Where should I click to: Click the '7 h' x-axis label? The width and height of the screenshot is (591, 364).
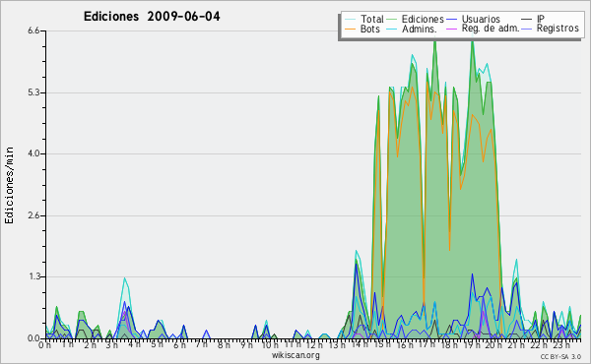pyautogui.click(x=201, y=345)
